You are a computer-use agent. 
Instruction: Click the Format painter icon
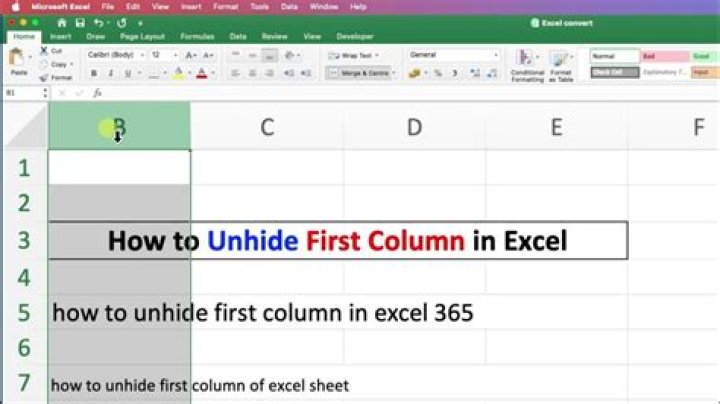click(x=43, y=77)
